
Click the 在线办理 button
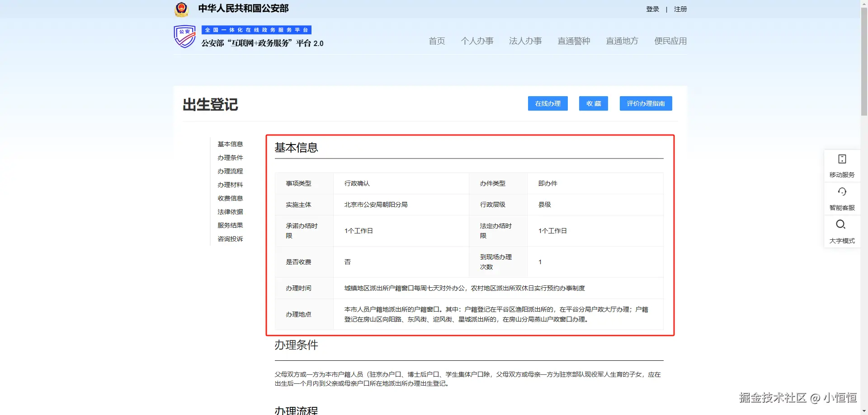548,103
